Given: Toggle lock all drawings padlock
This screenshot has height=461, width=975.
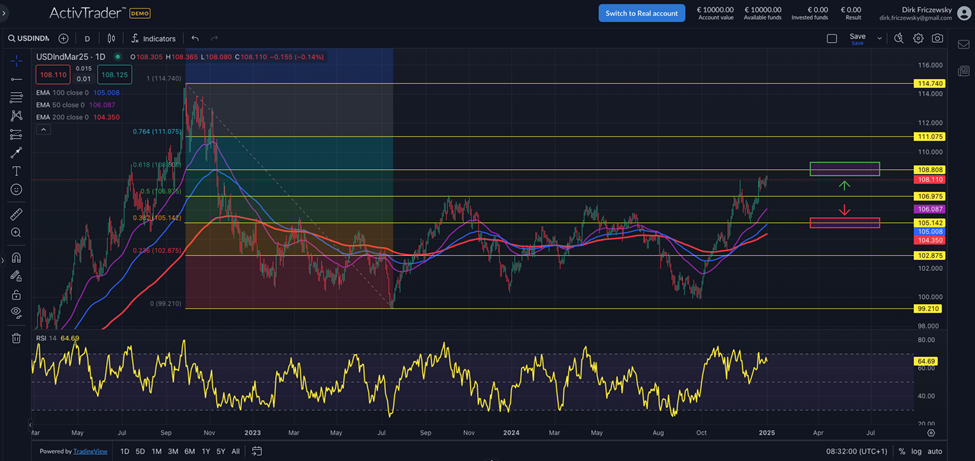Looking at the screenshot, I should (16, 295).
